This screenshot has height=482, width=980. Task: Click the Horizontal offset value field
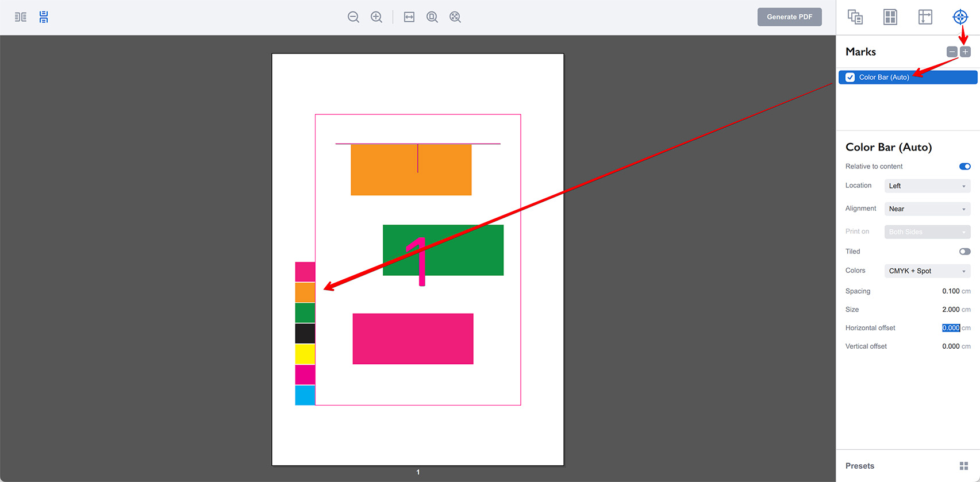(x=951, y=328)
